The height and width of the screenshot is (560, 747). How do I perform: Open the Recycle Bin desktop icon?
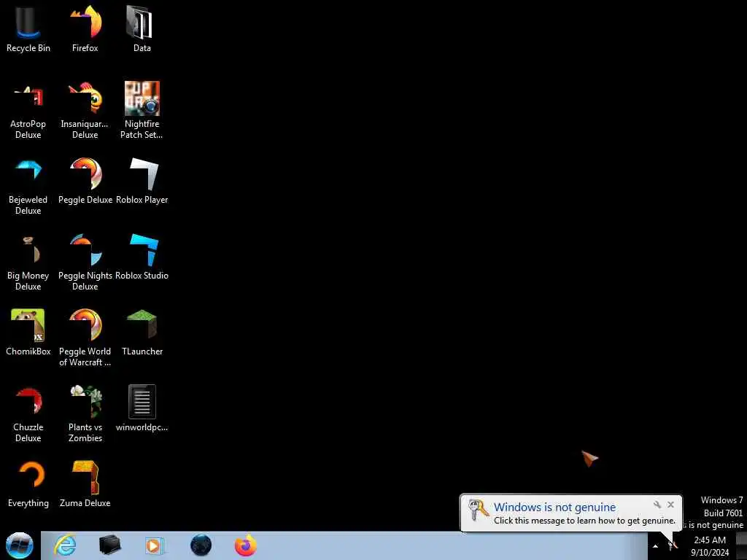(x=28, y=28)
